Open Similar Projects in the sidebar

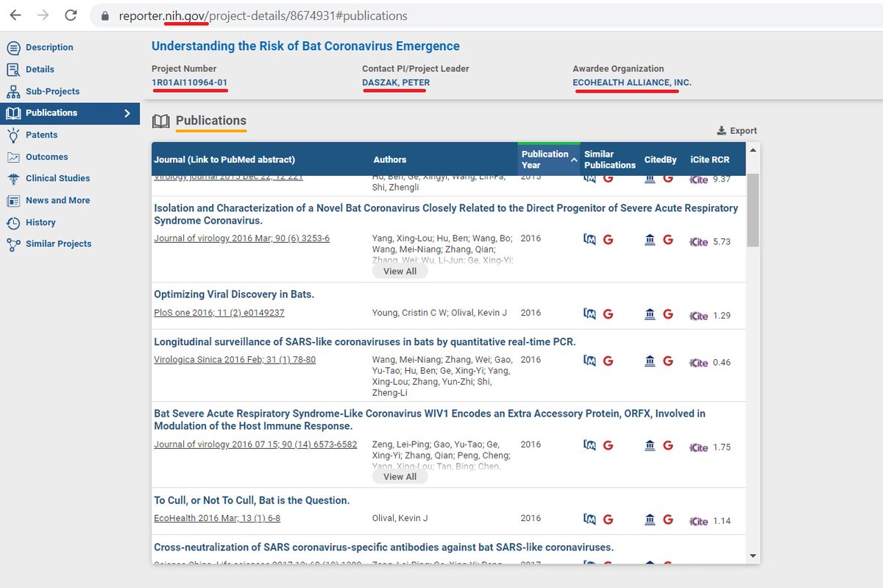pyautogui.click(x=58, y=244)
